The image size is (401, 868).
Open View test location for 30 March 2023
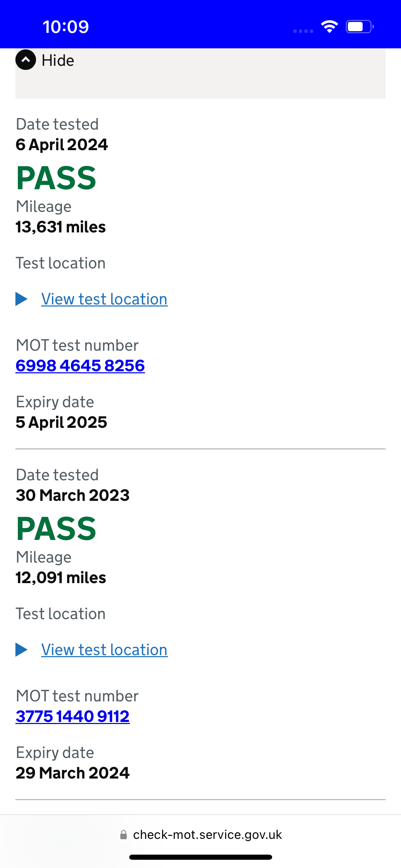tap(105, 650)
